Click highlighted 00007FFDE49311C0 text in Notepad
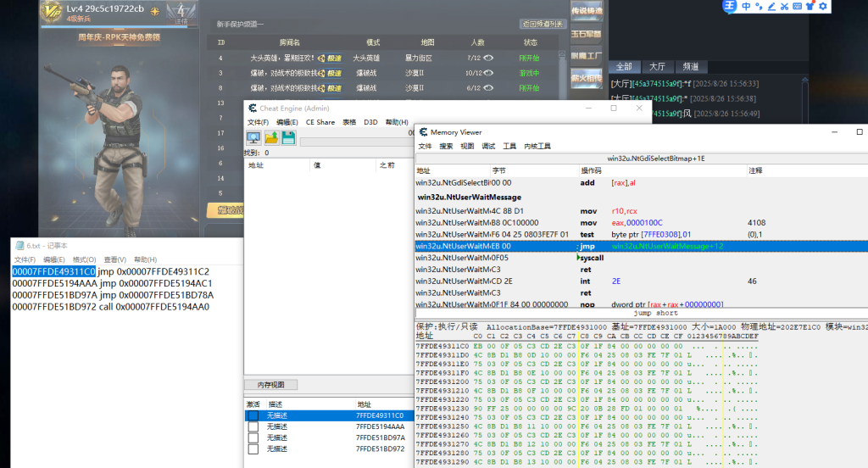The width and height of the screenshot is (868, 468). point(53,271)
